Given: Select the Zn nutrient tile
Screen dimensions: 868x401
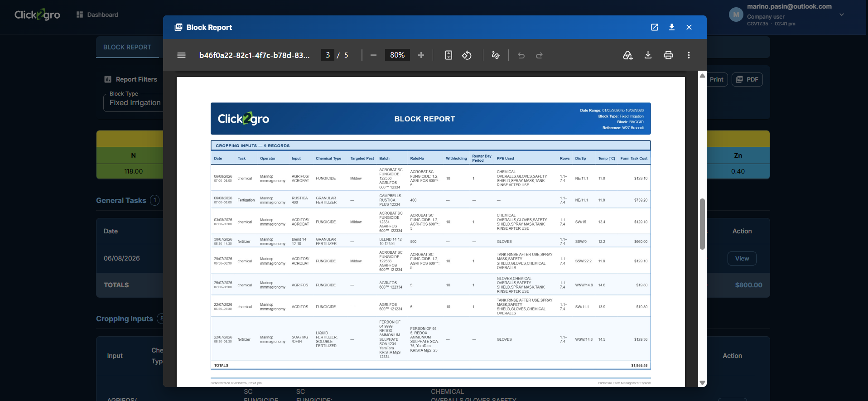Looking at the screenshot, I should 738,155.
